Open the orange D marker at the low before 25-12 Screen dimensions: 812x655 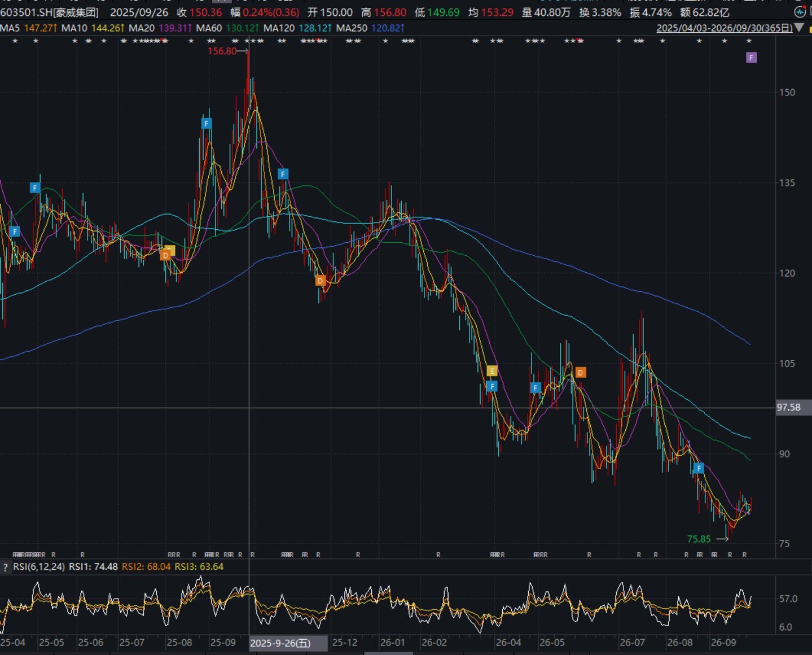point(320,281)
